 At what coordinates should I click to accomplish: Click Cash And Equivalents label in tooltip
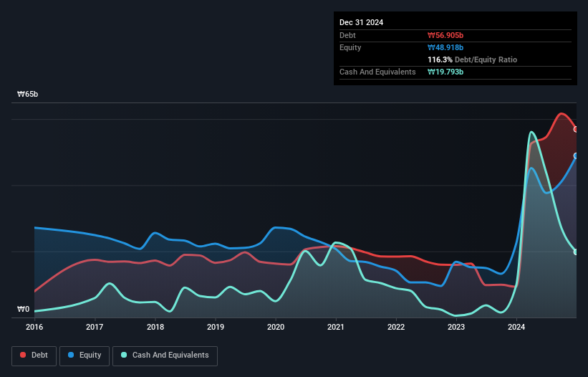click(377, 72)
